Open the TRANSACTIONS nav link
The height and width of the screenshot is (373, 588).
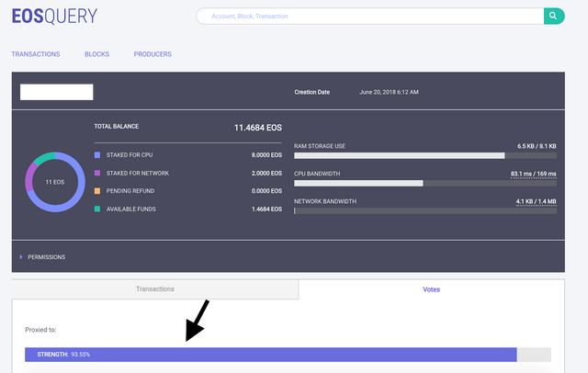(36, 54)
